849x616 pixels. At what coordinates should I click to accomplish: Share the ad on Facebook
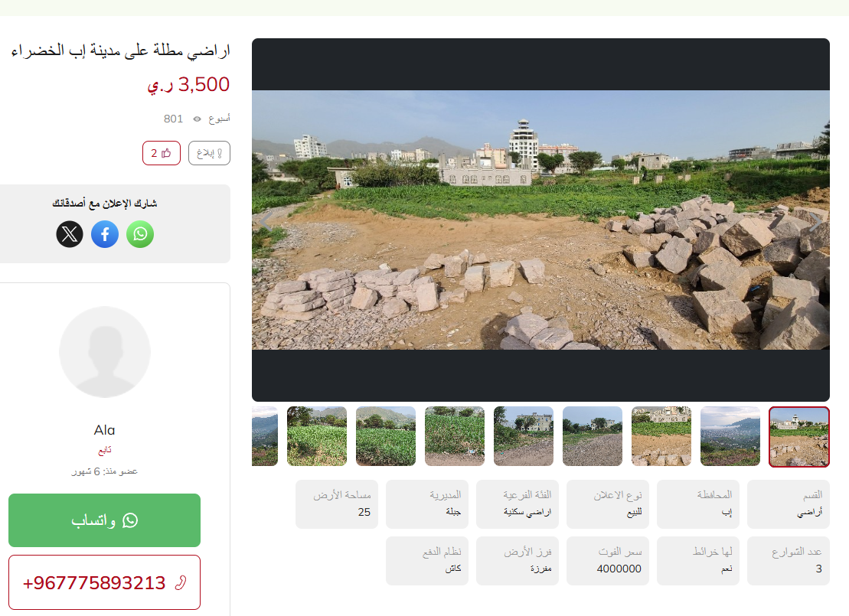(105, 234)
